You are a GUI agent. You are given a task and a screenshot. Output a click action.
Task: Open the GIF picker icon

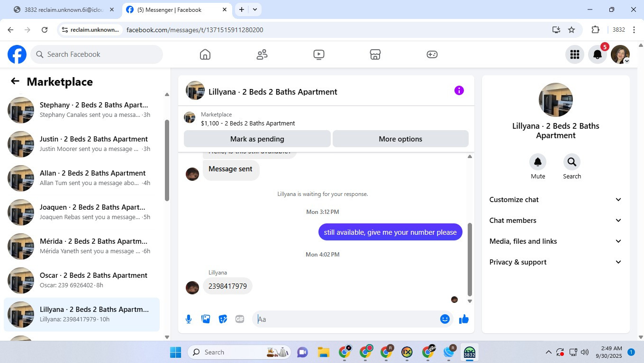click(240, 319)
